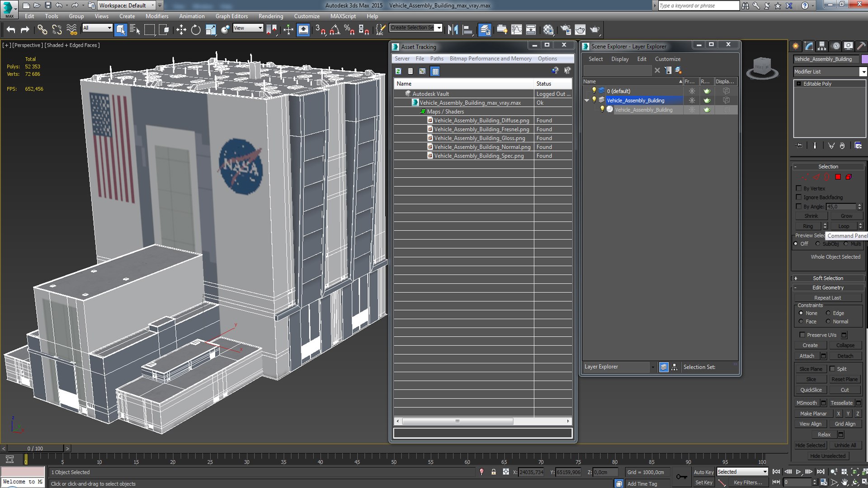
Task: Select Vertex sub-object level icon
Action: coord(805,177)
